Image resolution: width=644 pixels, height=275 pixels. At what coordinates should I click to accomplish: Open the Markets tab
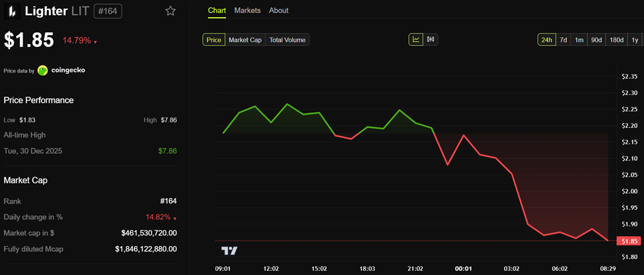coord(247,11)
